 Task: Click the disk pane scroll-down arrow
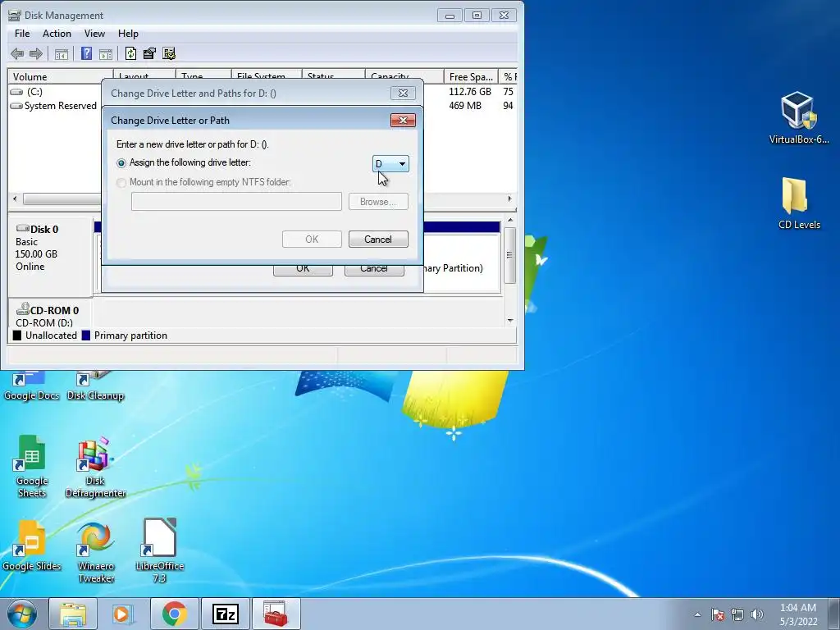pos(510,321)
